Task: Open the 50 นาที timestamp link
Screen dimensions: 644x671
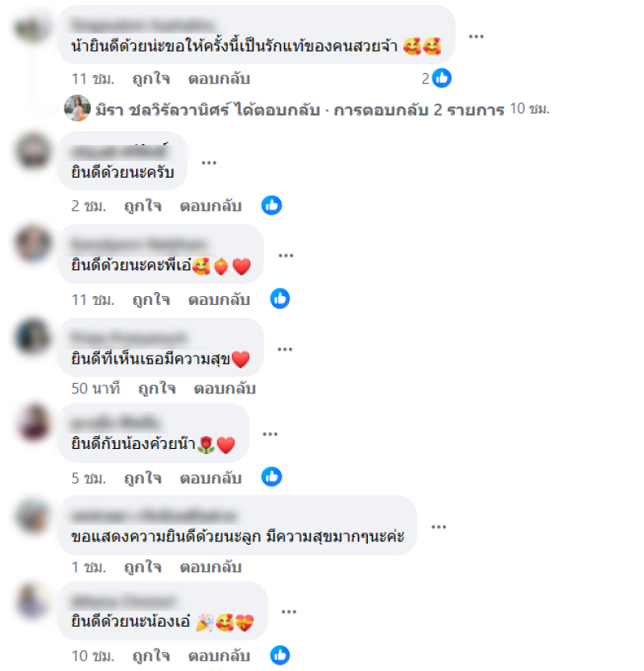Action: [96, 389]
